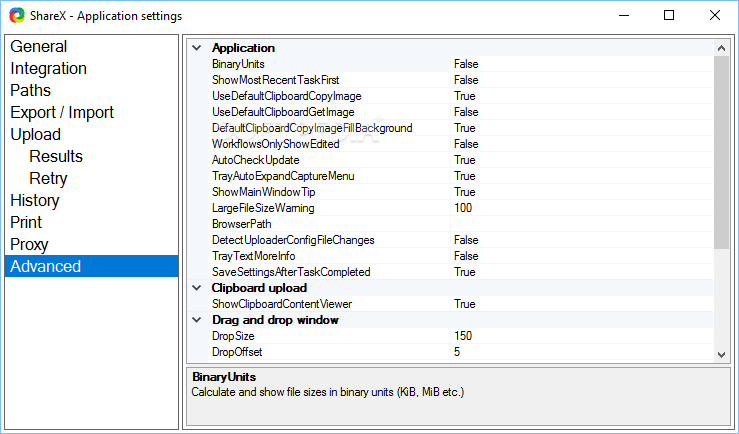
Task: Select the TrayTextMoreInfo property
Action: point(254,256)
